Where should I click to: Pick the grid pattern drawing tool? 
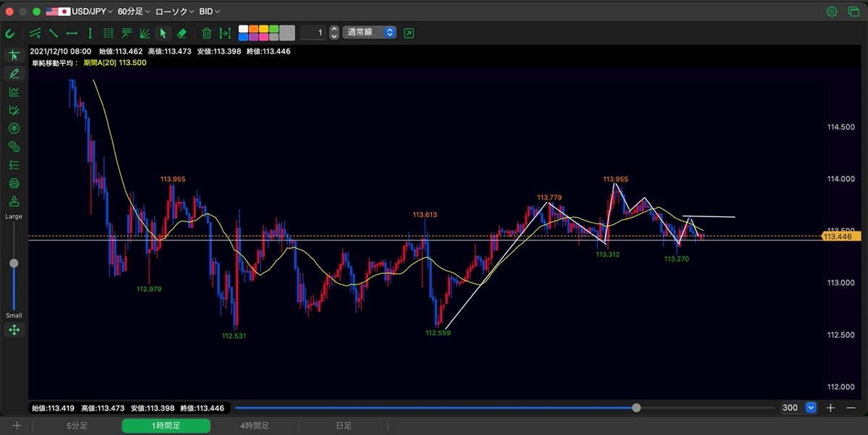(109, 33)
